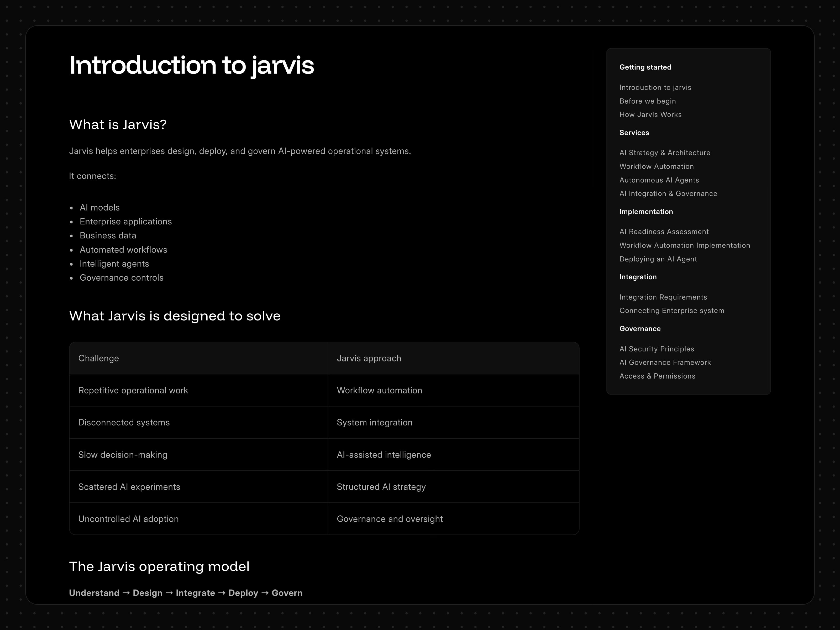The height and width of the screenshot is (630, 840).
Task: Click the "Challenge" table column header
Action: tap(199, 358)
